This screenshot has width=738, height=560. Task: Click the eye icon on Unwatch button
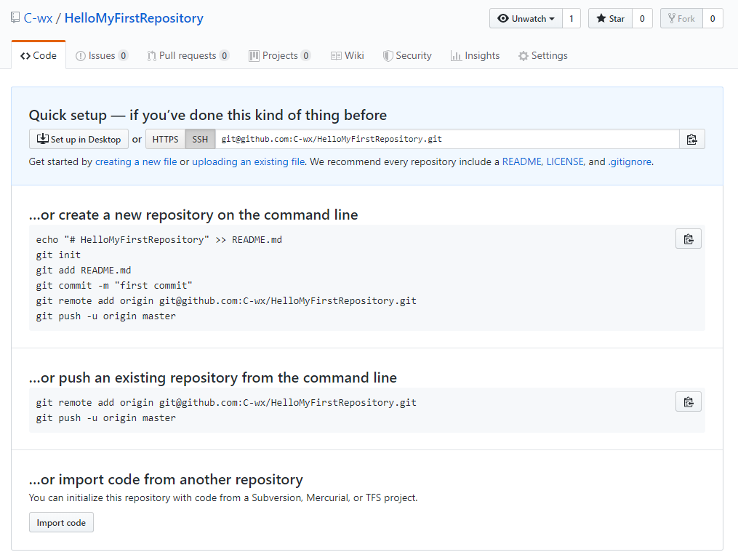click(503, 18)
